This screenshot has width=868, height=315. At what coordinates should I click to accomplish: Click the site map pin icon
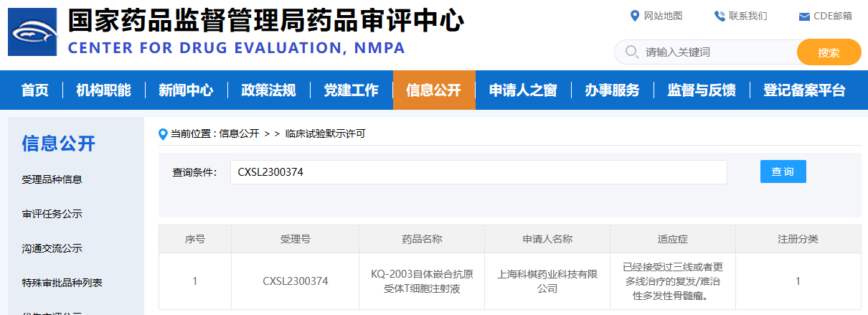pos(634,16)
